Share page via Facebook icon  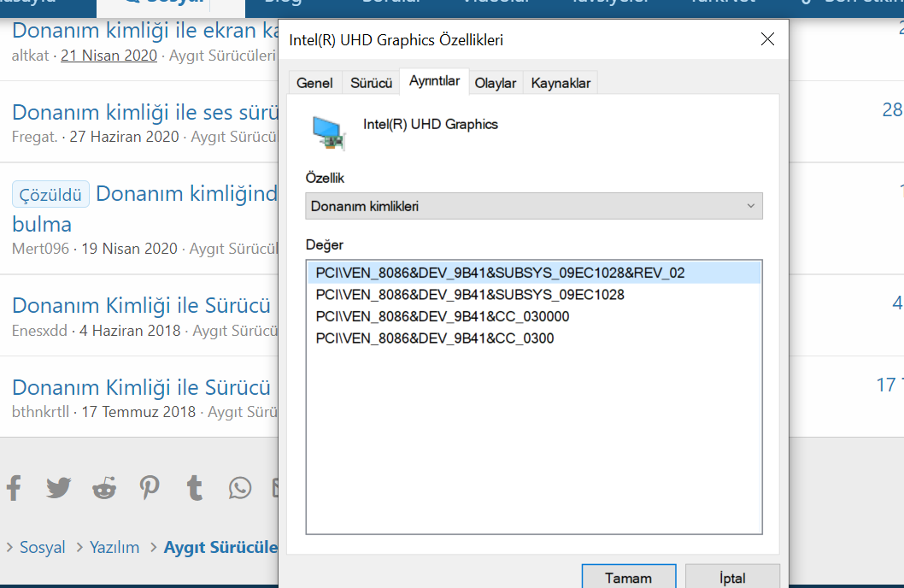[15, 488]
